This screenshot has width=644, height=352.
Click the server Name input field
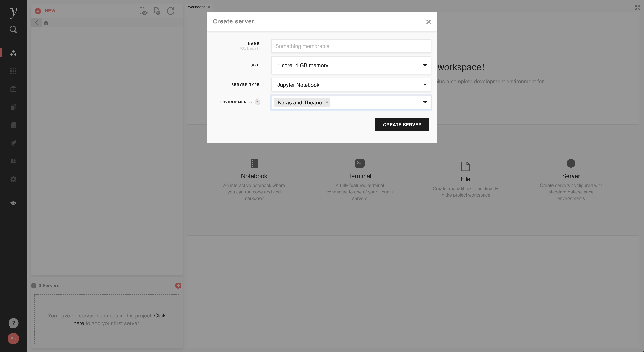pos(351,46)
